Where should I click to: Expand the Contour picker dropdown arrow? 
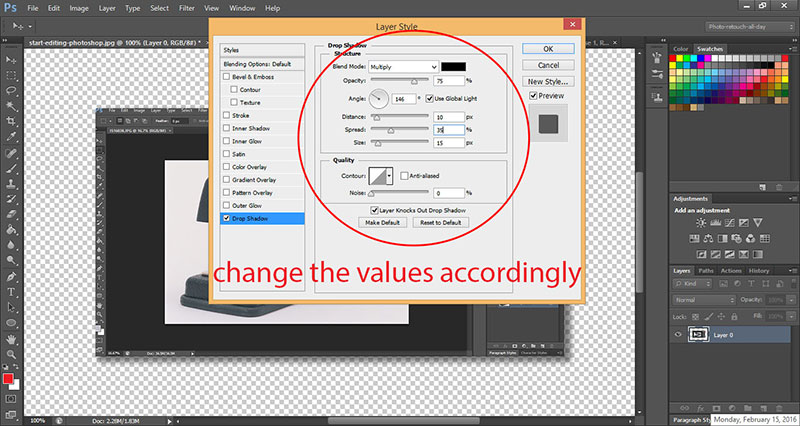coord(390,175)
